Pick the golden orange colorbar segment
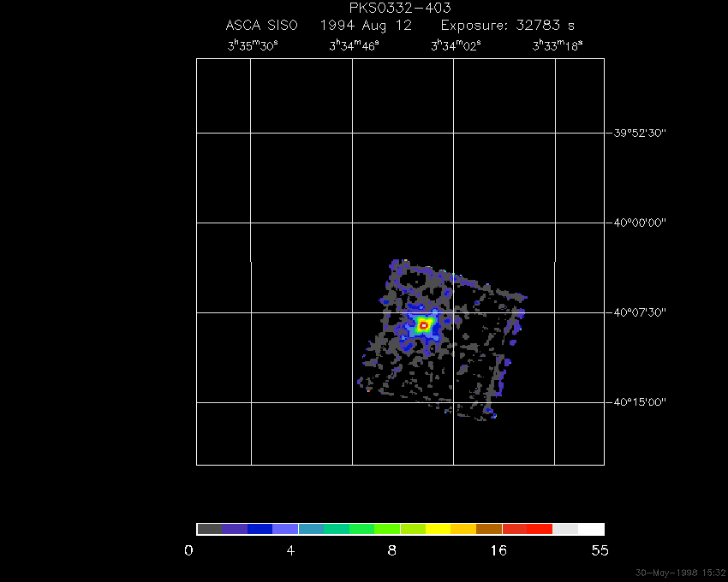728x582 pixels. pyautogui.click(x=463, y=529)
